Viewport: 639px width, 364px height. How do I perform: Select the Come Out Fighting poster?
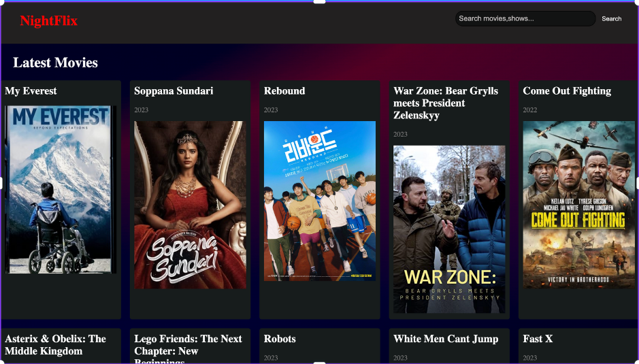[578, 205]
